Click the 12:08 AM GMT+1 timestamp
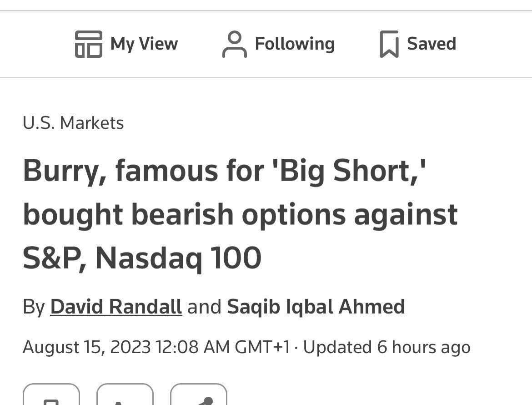 pos(222,347)
